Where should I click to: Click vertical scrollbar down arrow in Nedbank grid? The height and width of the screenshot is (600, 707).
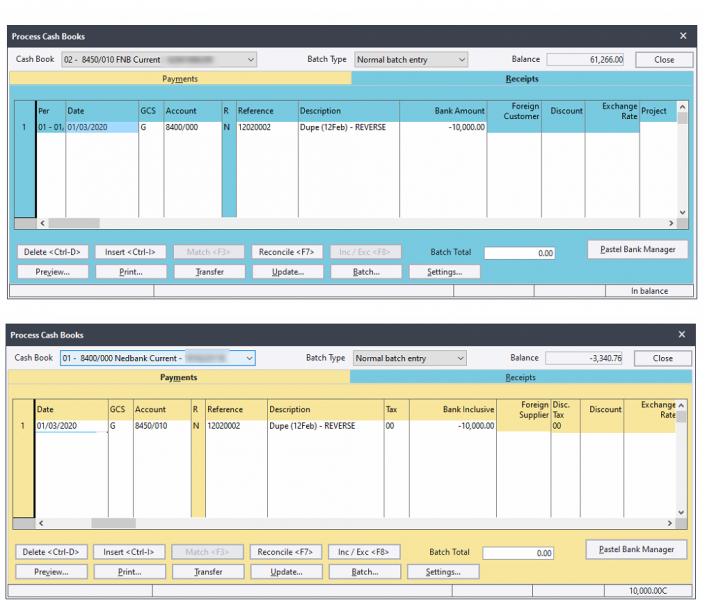(x=683, y=512)
